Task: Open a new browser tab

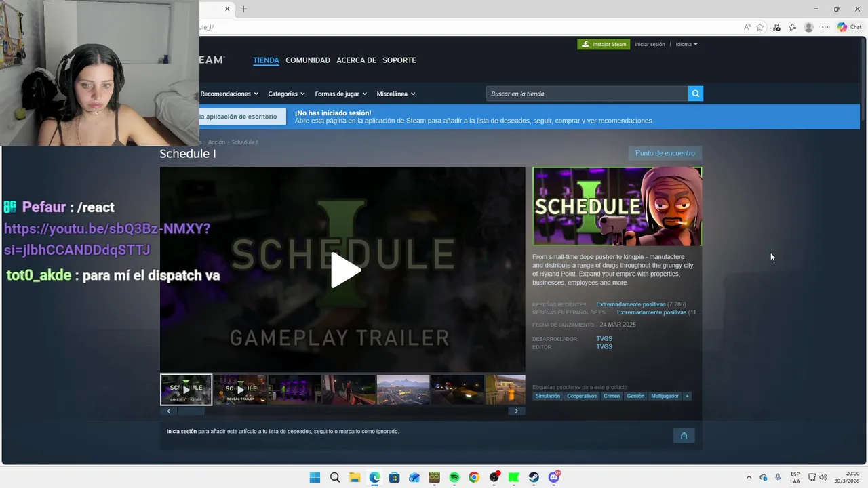Action: click(x=243, y=9)
